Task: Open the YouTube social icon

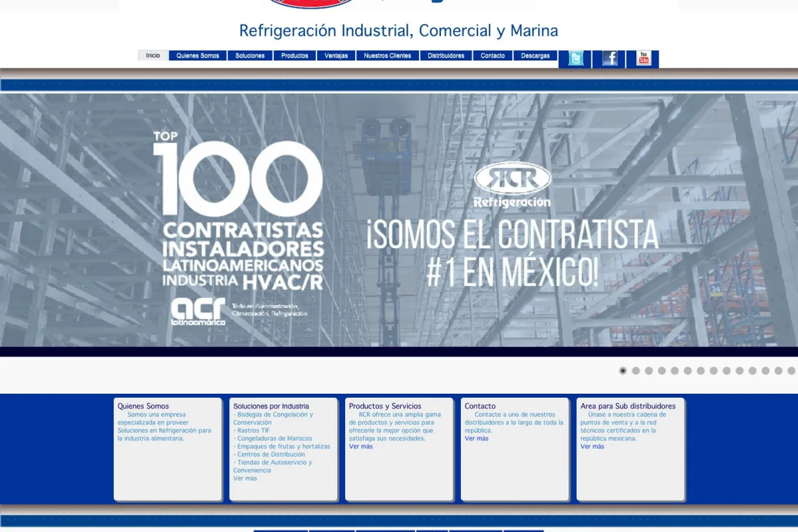Action: [644, 59]
